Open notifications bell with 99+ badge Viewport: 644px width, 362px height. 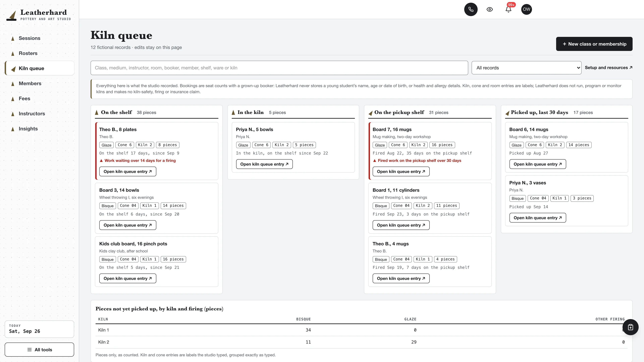tap(508, 10)
